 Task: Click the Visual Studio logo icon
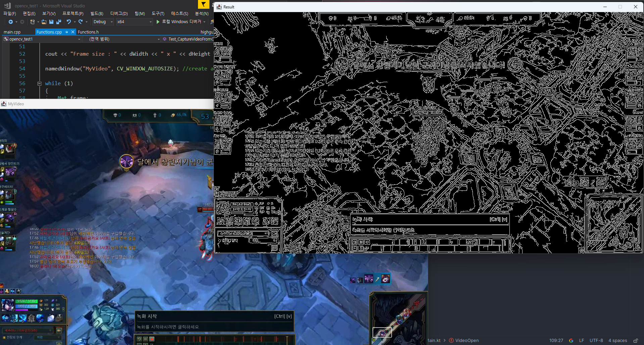7,5
